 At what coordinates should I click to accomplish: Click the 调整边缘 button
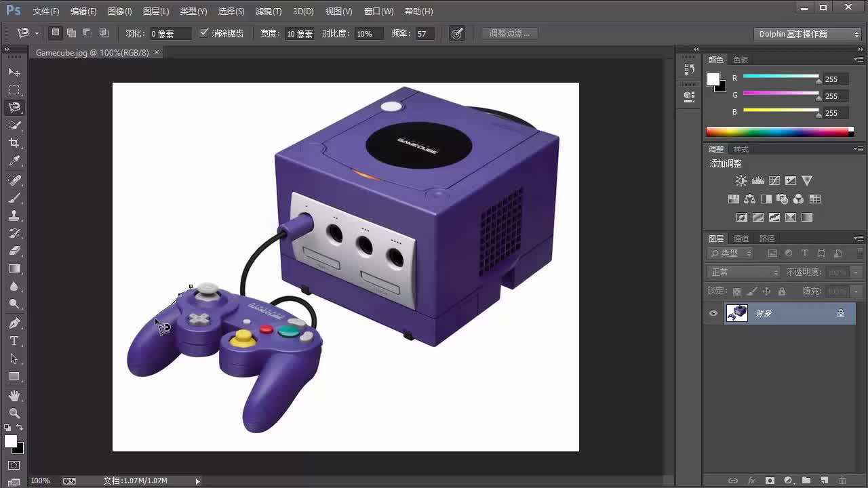pos(509,33)
